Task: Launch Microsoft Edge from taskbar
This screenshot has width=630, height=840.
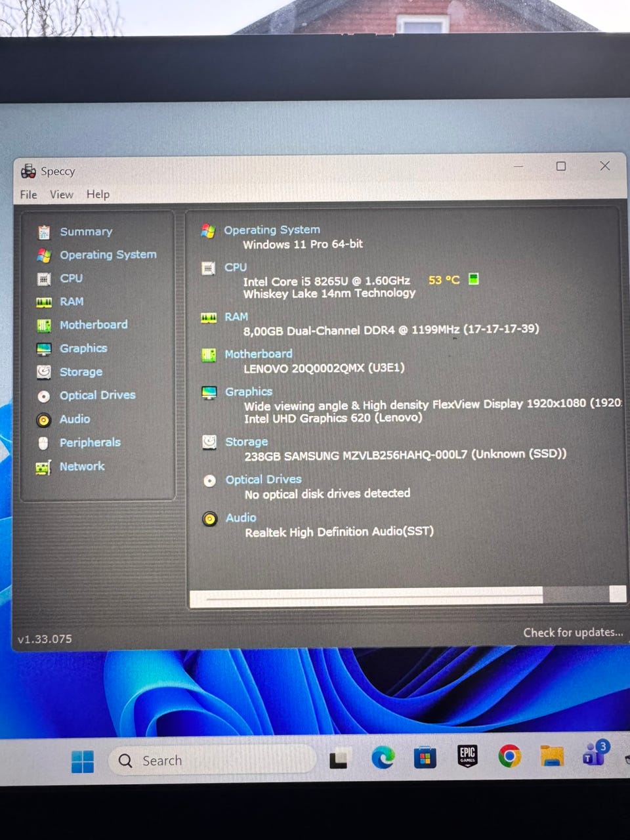Action: tap(383, 759)
